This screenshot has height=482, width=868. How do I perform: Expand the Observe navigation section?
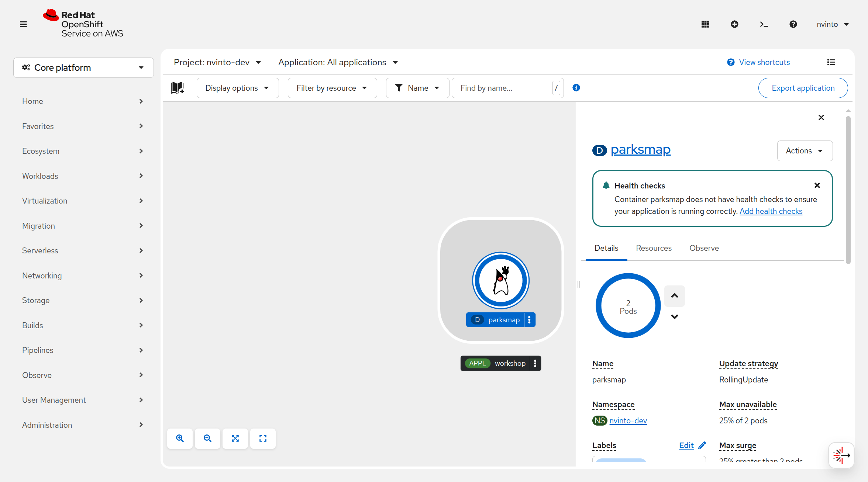(83, 375)
